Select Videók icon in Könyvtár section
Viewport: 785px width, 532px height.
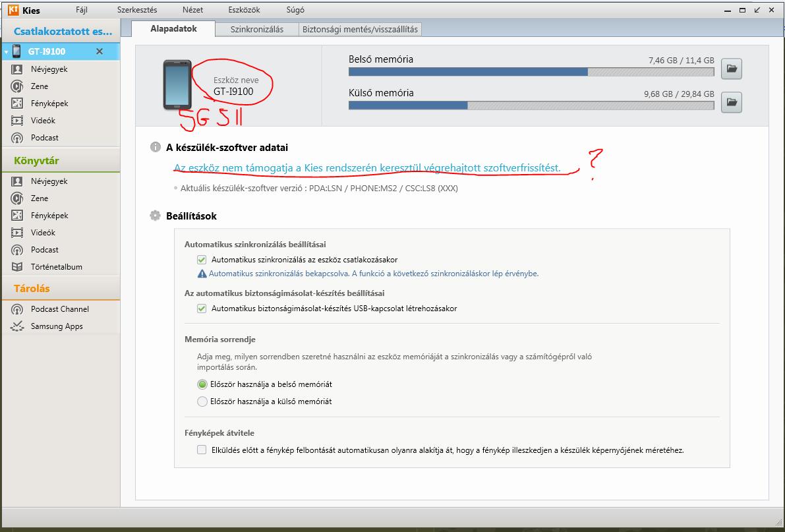pyautogui.click(x=17, y=233)
